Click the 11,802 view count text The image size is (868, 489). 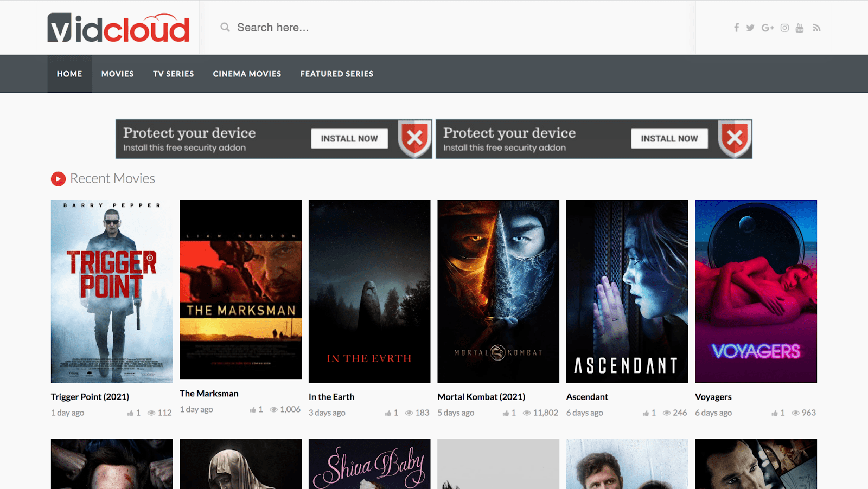coord(545,413)
